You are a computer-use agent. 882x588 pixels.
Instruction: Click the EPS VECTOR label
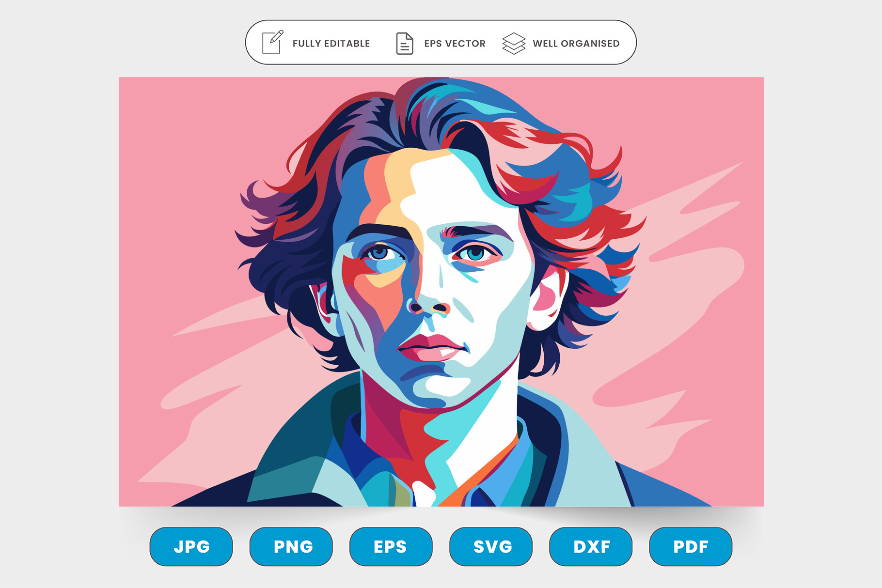[x=455, y=44]
